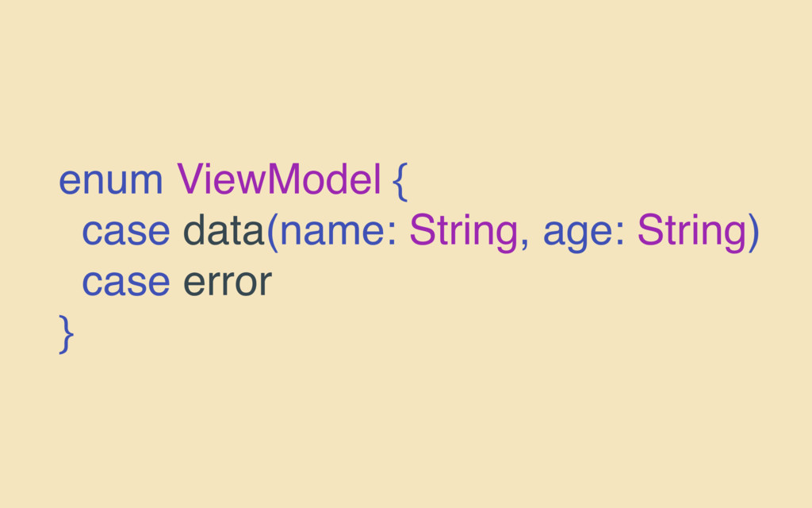
Task: Click the opening parenthesis after data
Action: coord(273,233)
